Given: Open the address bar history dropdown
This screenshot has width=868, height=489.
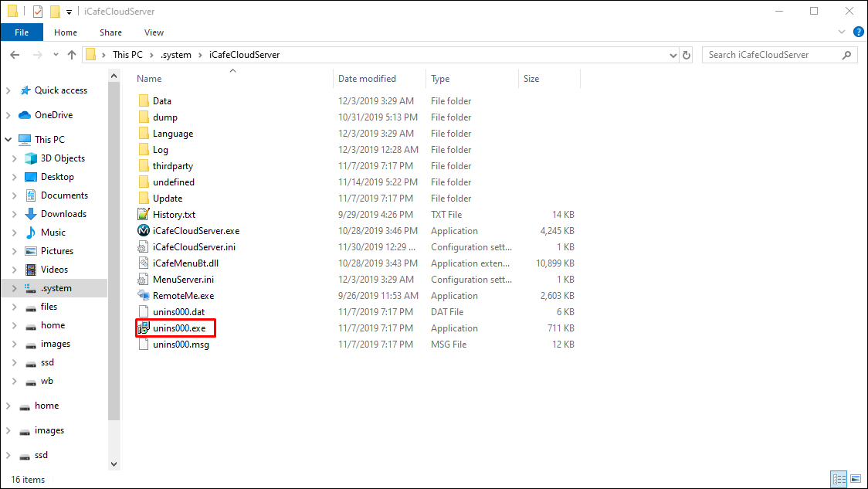Looking at the screenshot, I should [673, 55].
